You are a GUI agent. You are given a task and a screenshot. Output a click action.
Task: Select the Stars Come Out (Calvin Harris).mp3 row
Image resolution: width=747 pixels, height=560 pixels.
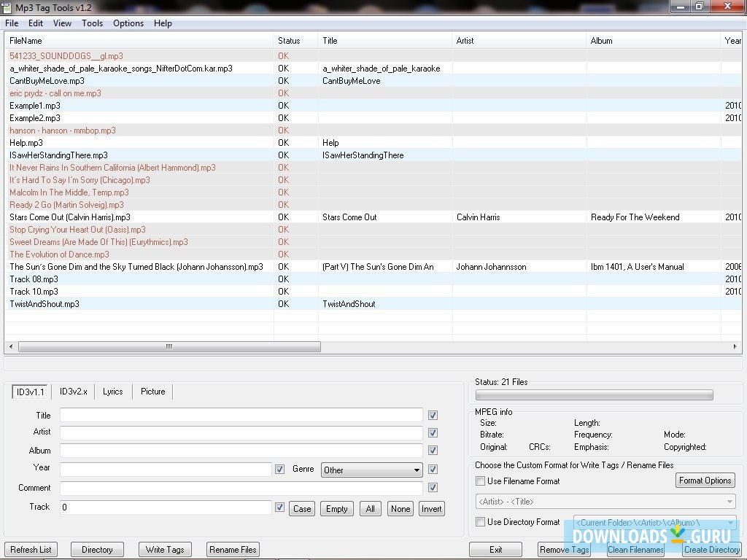coord(70,217)
